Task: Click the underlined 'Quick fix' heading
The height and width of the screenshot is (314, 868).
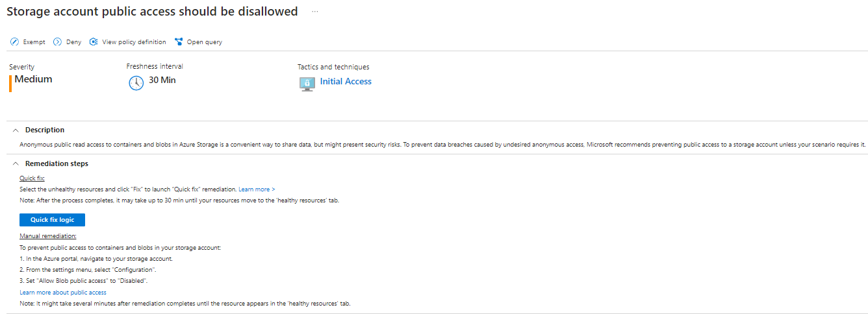Action: pos(32,178)
